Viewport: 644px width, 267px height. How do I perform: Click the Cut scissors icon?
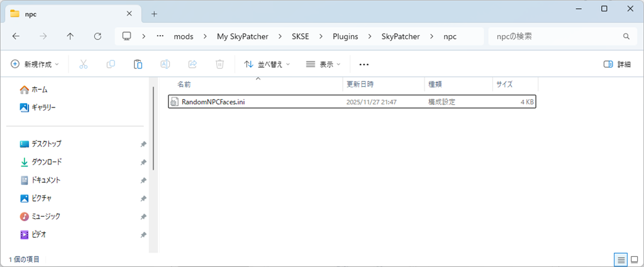coord(83,64)
